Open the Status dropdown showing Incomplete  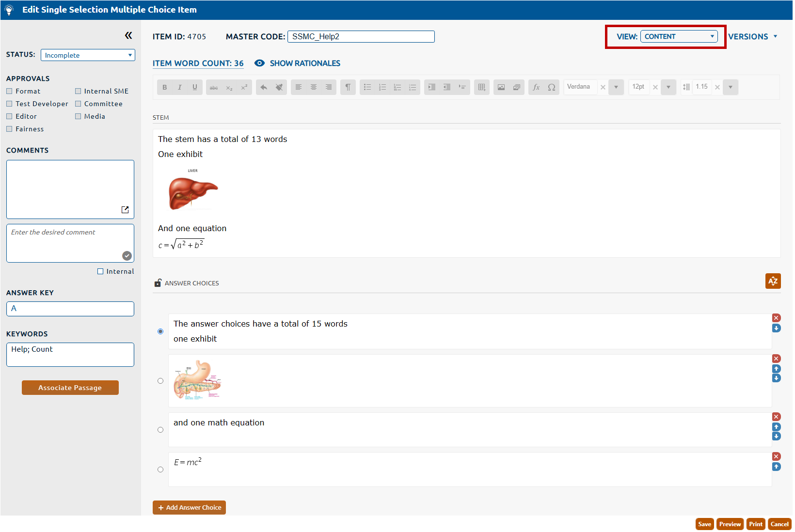(x=88, y=55)
